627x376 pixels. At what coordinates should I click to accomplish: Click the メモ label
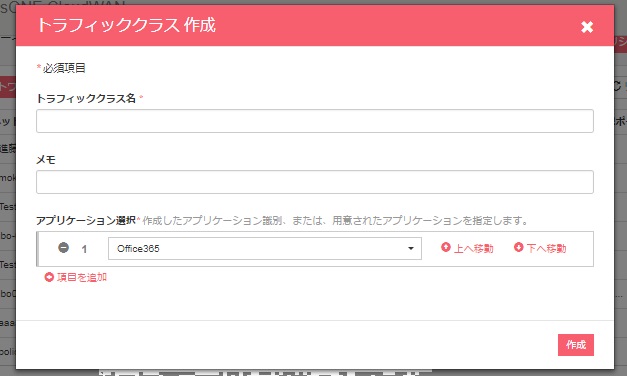[x=46, y=160]
